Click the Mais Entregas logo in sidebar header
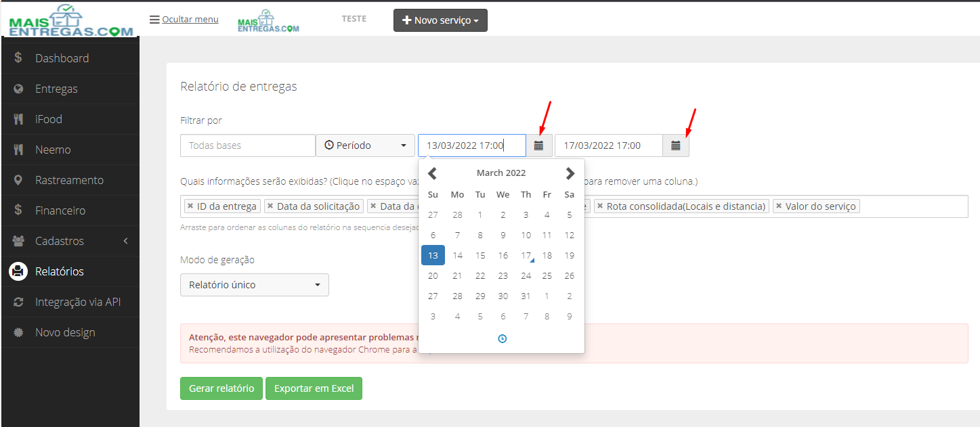980x427 pixels. 70,20
